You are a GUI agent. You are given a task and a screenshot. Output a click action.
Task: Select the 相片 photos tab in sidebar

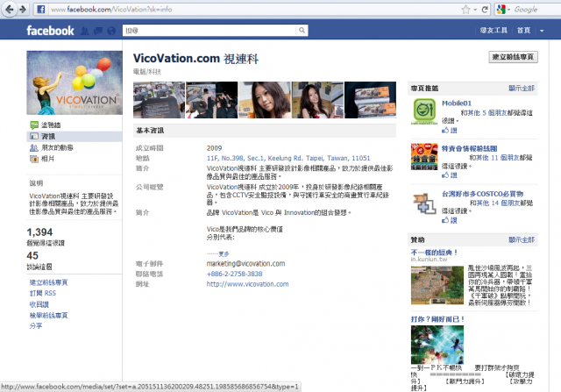coord(47,159)
